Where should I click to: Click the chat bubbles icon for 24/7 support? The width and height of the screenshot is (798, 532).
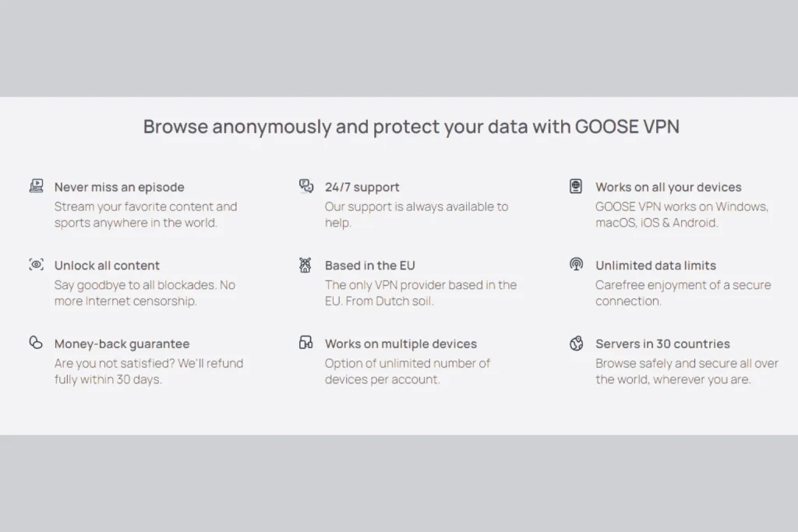tap(305, 186)
